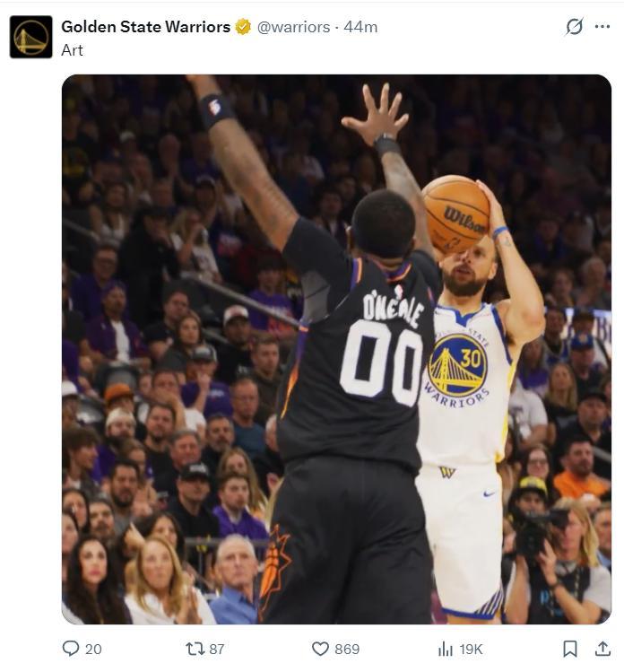Open the @warriors handle link

click(x=293, y=27)
